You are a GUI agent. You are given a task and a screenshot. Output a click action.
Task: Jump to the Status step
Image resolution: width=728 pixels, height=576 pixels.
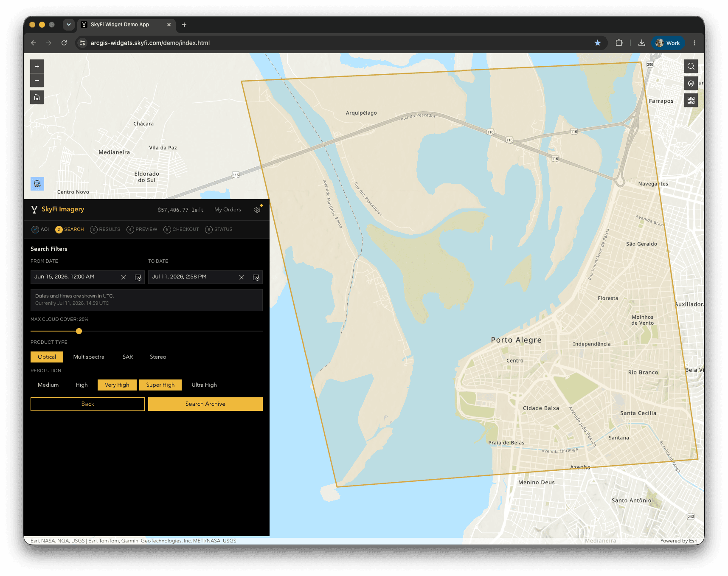[219, 230]
